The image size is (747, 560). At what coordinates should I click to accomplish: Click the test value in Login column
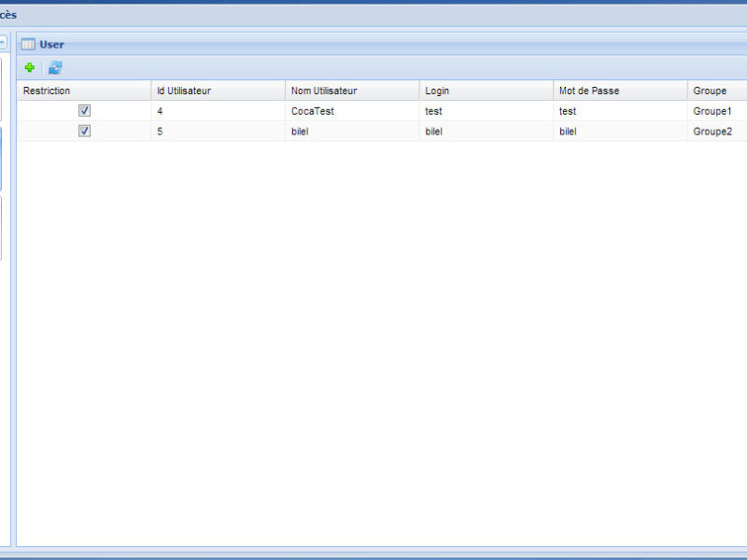(433, 111)
